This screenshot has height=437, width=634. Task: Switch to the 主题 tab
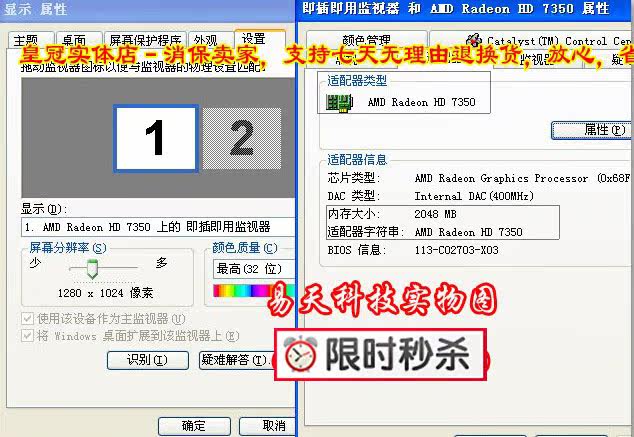pyautogui.click(x=31, y=40)
